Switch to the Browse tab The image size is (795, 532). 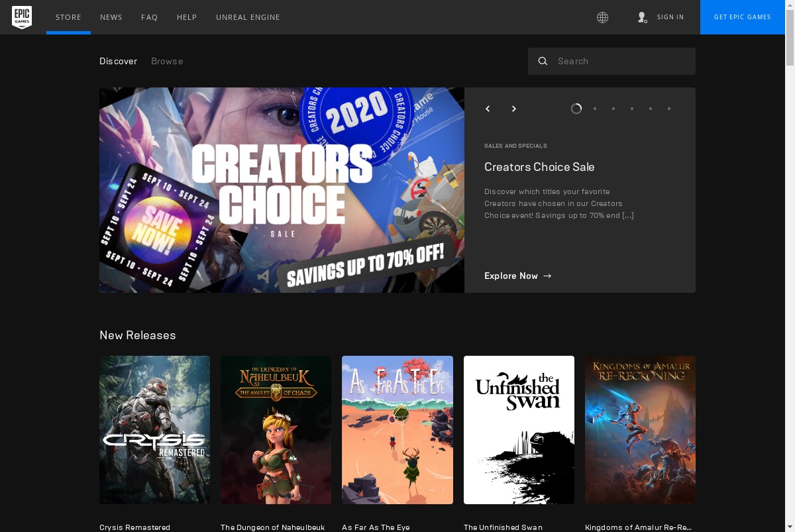pos(167,61)
